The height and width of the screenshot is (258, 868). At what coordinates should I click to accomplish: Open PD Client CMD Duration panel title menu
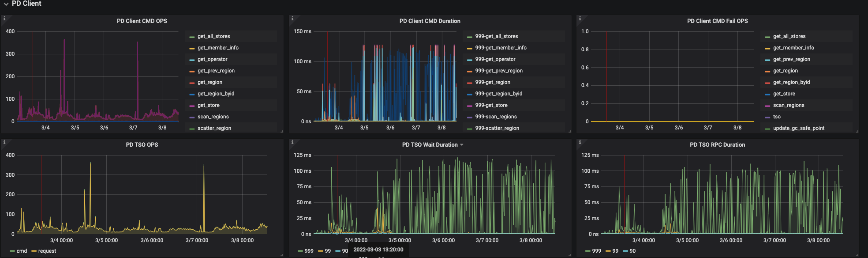pos(430,21)
